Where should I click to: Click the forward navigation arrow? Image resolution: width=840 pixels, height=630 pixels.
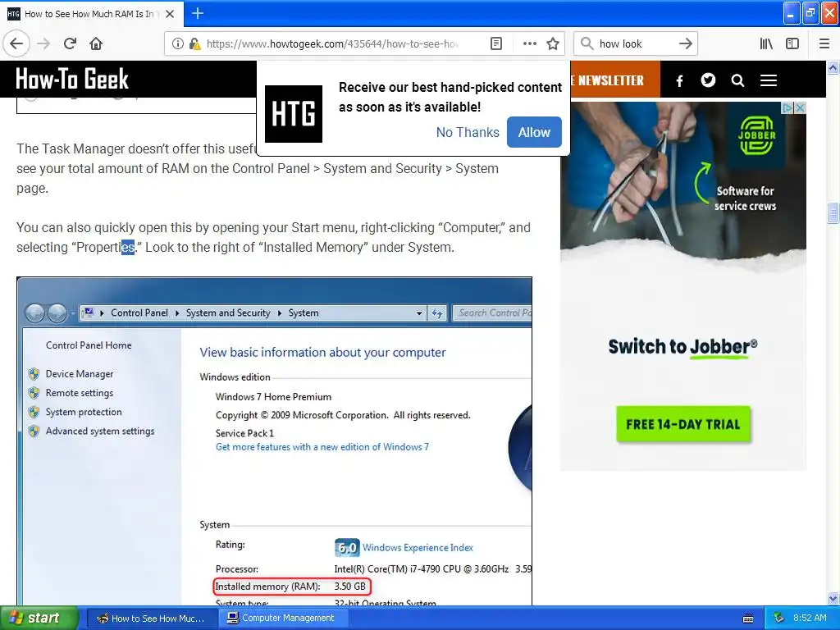click(x=43, y=43)
